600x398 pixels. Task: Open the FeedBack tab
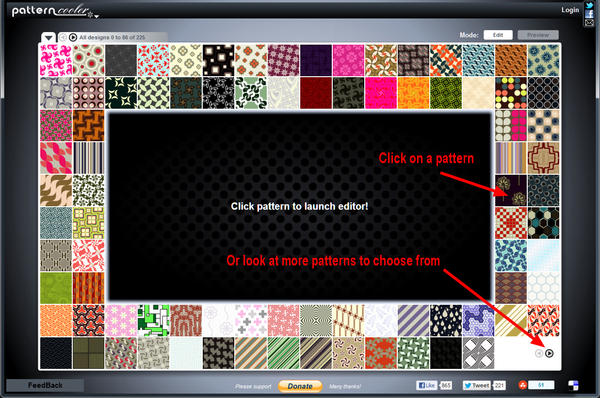click(45, 385)
